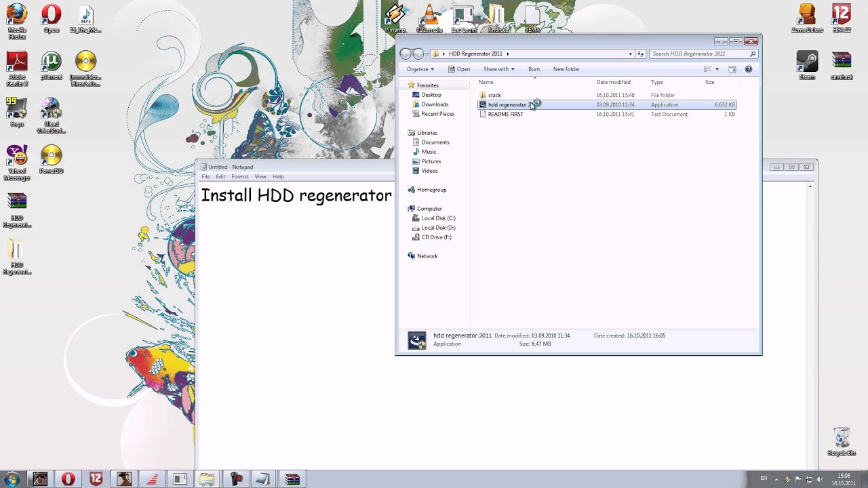Select the MP3 file on the desktop

tap(85, 18)
